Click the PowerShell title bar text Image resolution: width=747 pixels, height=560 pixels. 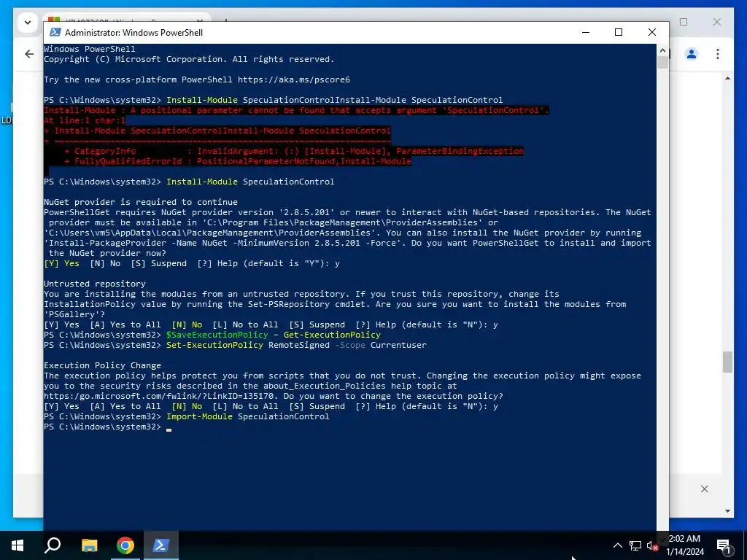click(134, 32)
